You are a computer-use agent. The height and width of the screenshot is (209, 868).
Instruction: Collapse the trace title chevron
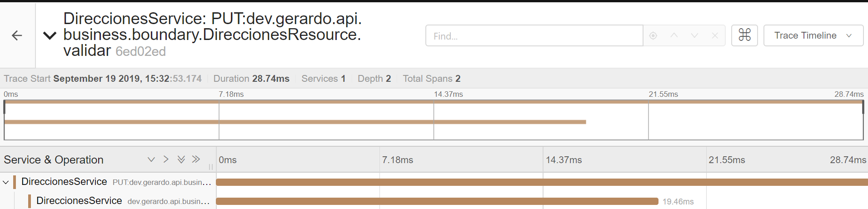tap(50, 35)
